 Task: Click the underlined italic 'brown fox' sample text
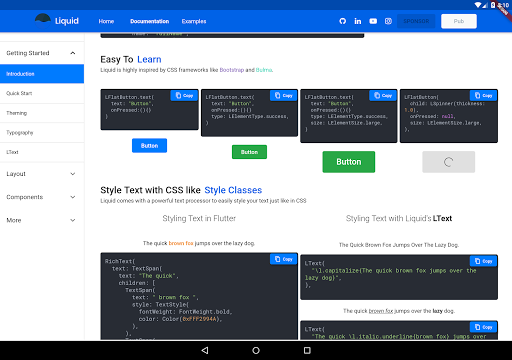(381, 311)
